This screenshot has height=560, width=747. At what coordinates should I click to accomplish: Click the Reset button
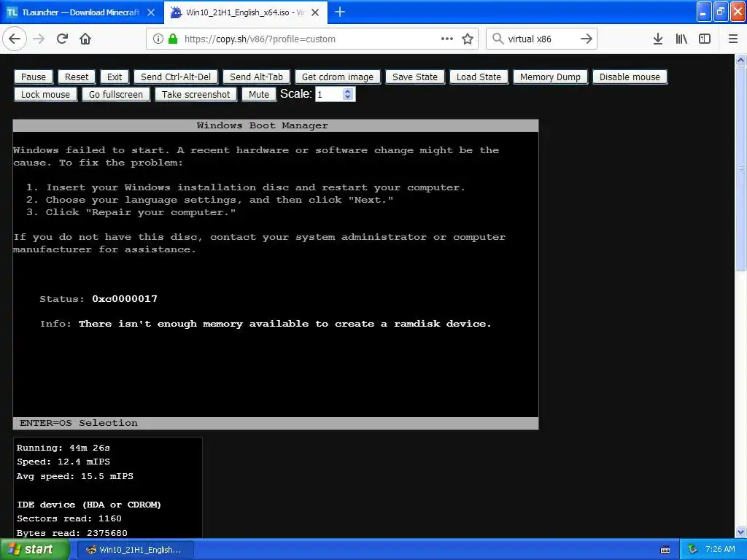(76, 77)
